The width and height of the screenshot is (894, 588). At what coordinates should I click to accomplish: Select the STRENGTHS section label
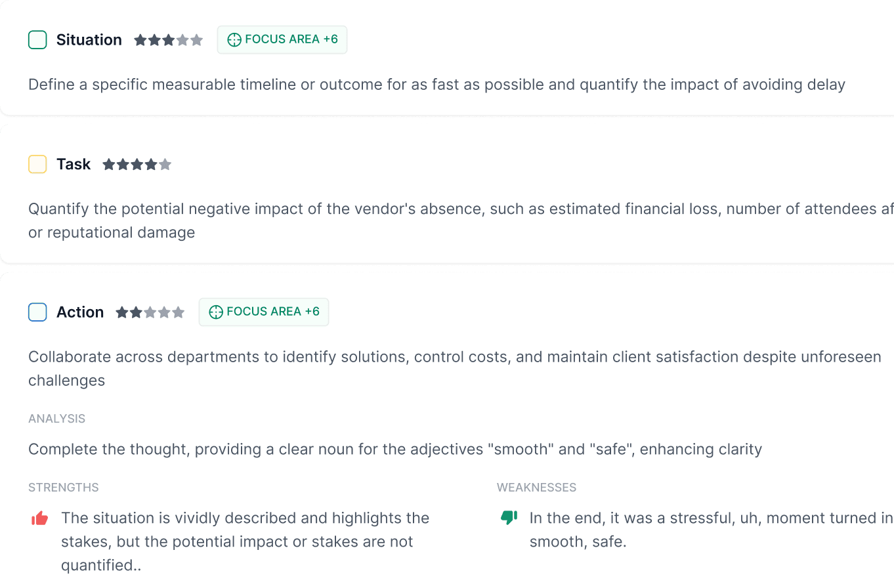pyautogui.click(x=63, y=487)
